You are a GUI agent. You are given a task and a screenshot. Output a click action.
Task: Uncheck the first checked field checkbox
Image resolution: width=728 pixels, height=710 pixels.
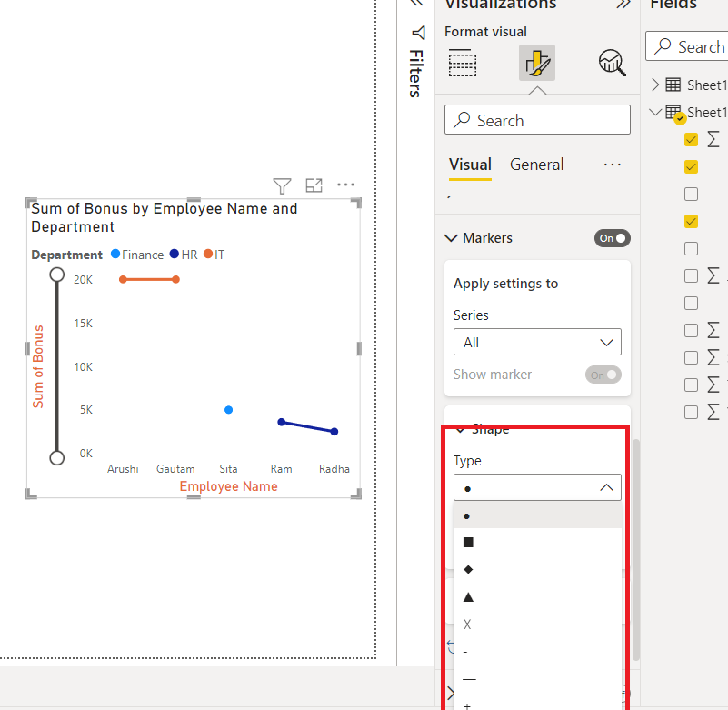tap(691, 139)
